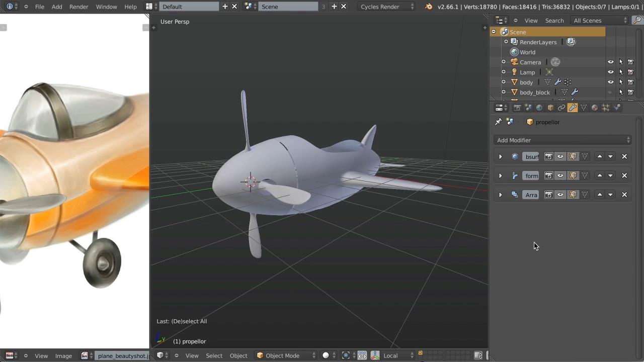Move the bsurf modifier down
The height and width of the screenshot is (362, 644).
(610, 156)
